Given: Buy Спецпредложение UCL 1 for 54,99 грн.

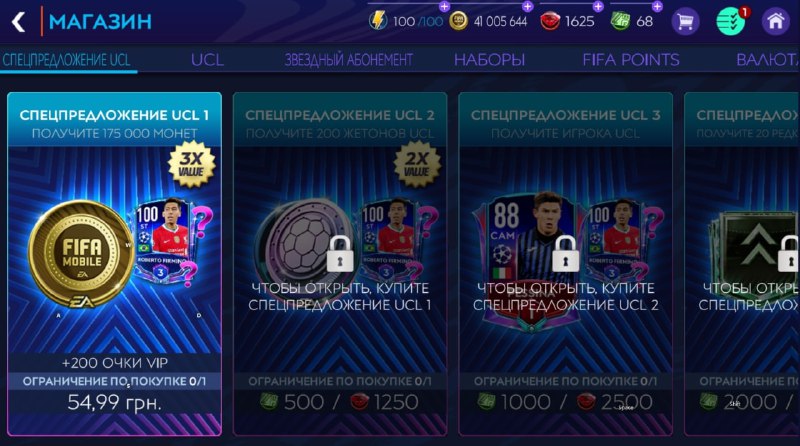Looking at the screenshot, I should pyautogui.click(x=114, y=403).
